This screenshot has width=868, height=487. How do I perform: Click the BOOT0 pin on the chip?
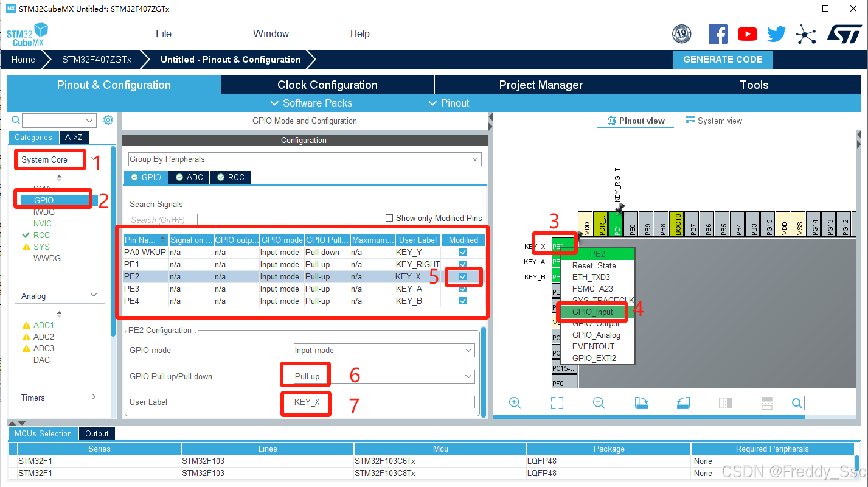(x=676, y=225)
